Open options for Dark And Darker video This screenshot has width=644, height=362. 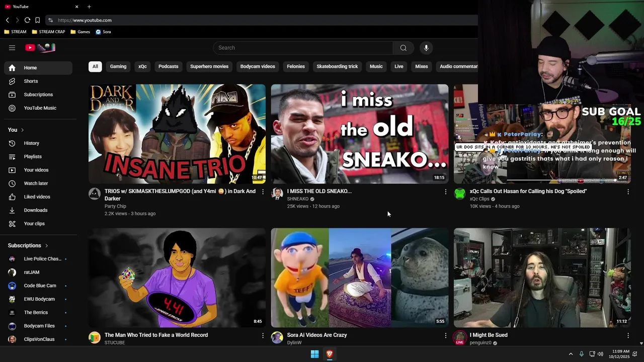(x=263, y=192)
